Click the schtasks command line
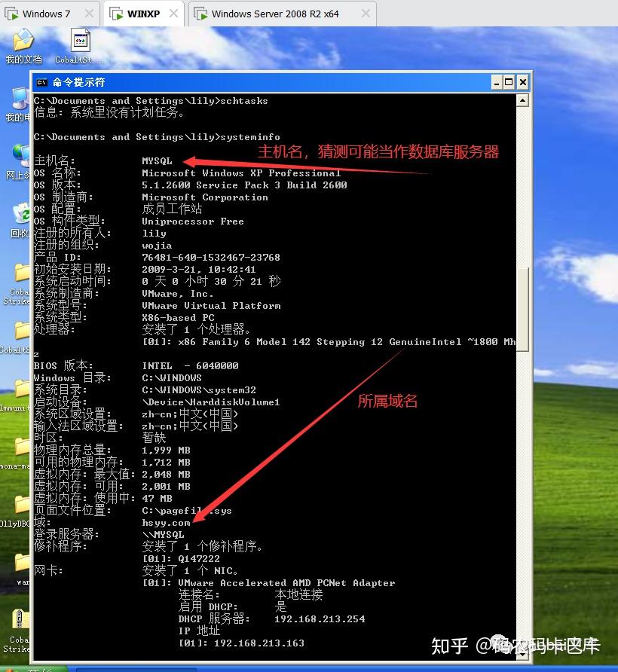 coord(151,101)
